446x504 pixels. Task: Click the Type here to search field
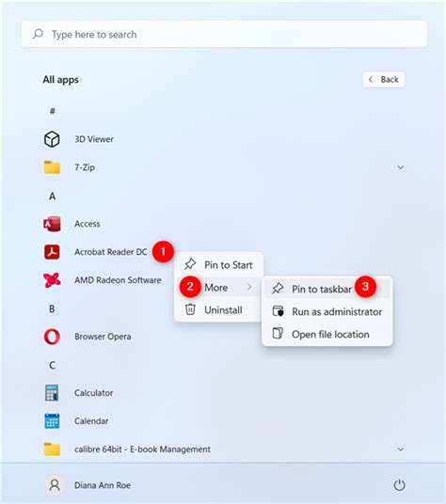[224, 34]
